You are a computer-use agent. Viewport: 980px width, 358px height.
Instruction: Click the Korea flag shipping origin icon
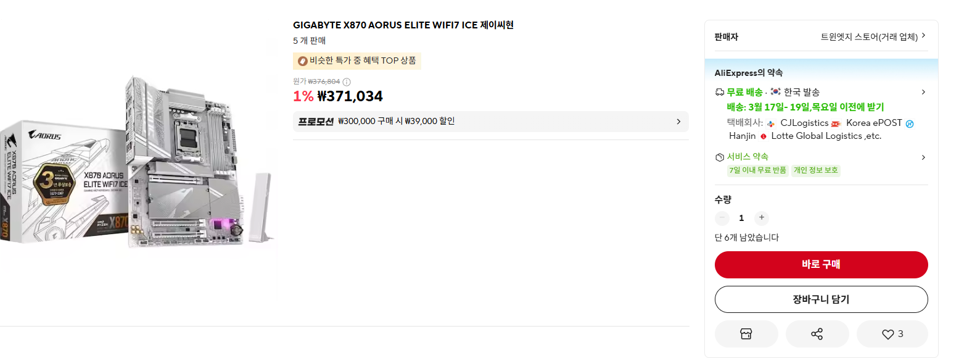pos(775,92)
